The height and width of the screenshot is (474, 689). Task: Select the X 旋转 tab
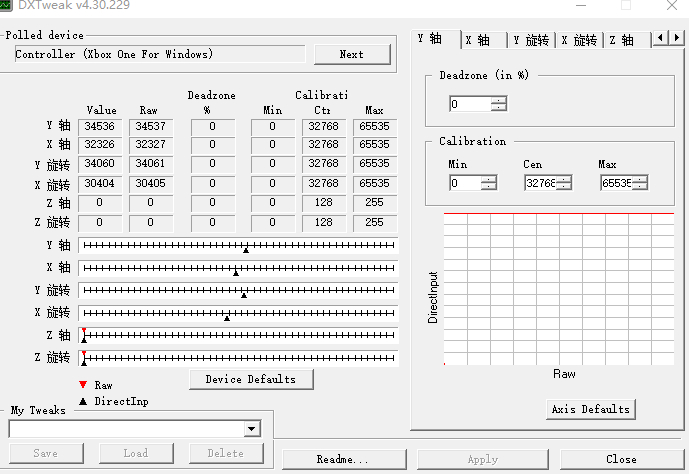click(580, 40)
